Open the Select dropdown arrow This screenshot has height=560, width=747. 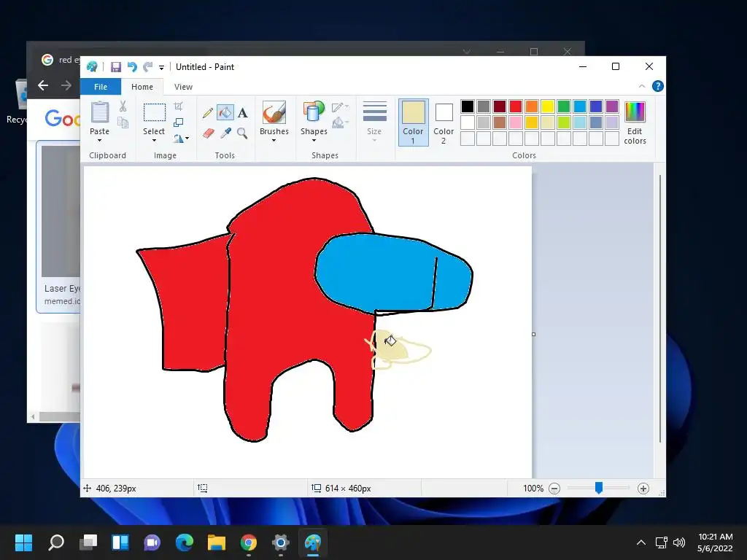154,141
